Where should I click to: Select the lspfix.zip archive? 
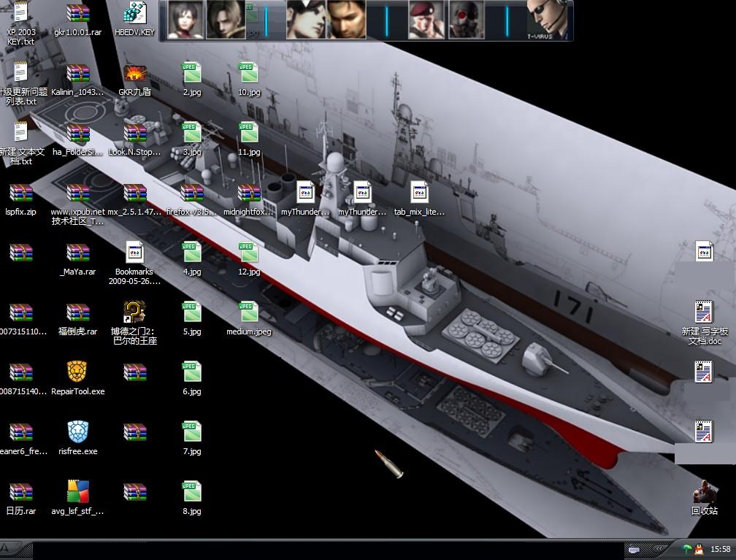20,199
